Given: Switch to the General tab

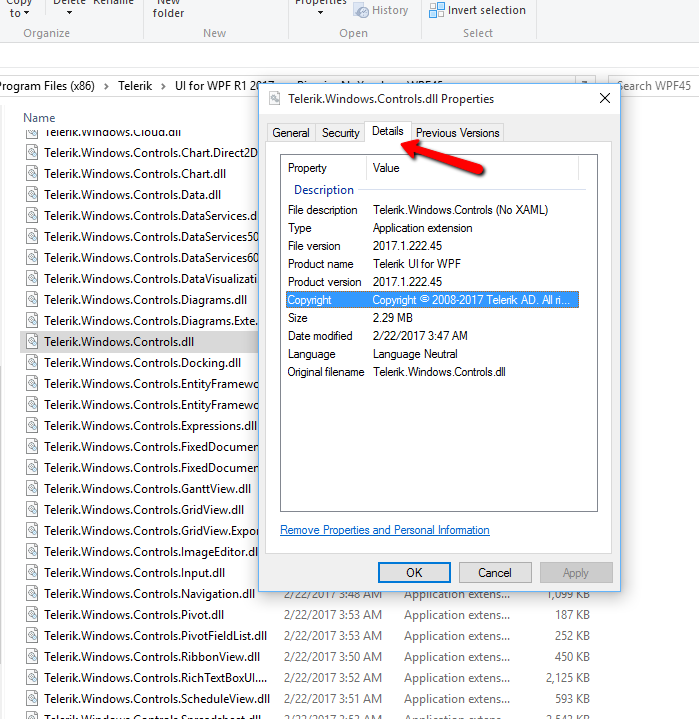Looking at the screenshot, I should 291,133.
